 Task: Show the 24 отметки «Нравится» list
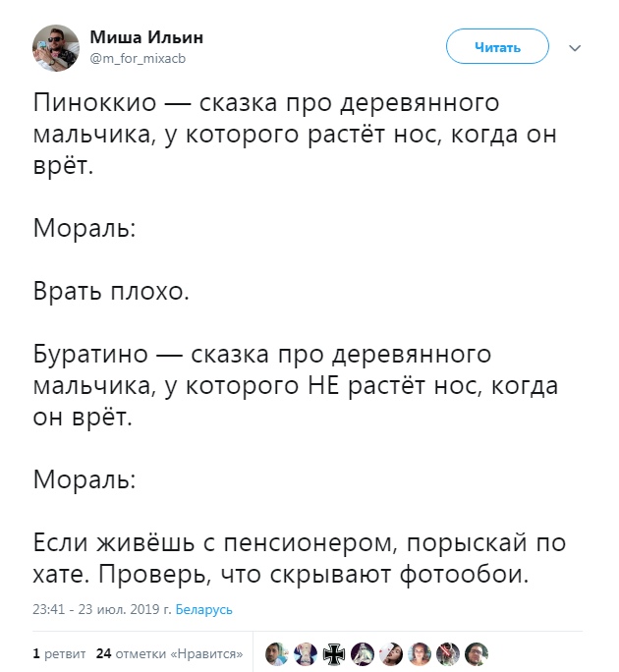tap(170, 651)
